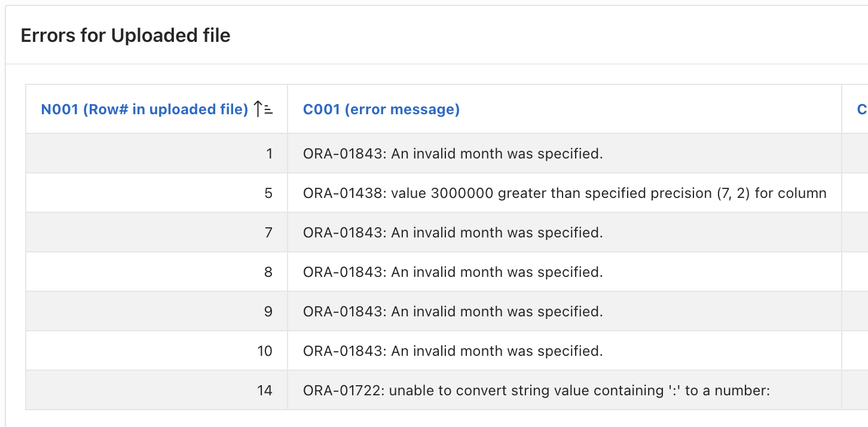Image resolution: width=868 pixels, height=427 pixels.
Task: Select row number 8 cell
Action: click(157, 272)
